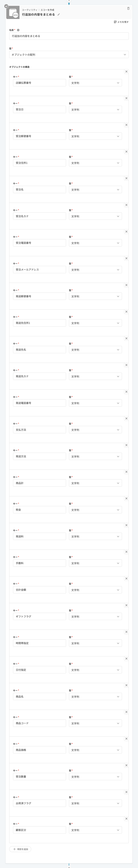This screenshot has width=138, height=868.
Task: Click the info icon beside 名前 label
Action: (x=18, y=30)
